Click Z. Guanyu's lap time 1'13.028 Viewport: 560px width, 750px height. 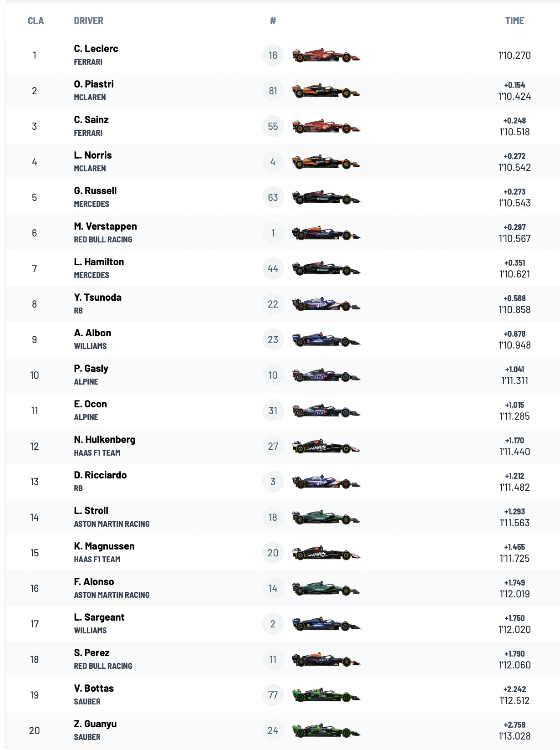pos(514,736)
